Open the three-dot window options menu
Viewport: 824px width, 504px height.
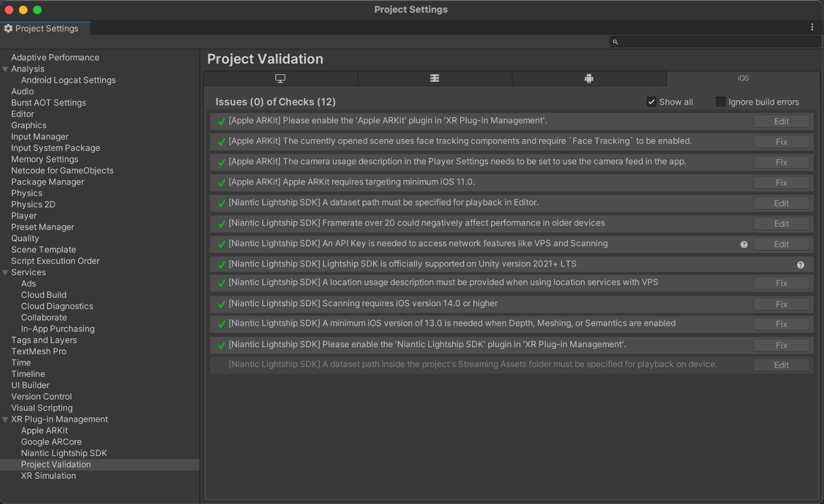pos(812,27)
